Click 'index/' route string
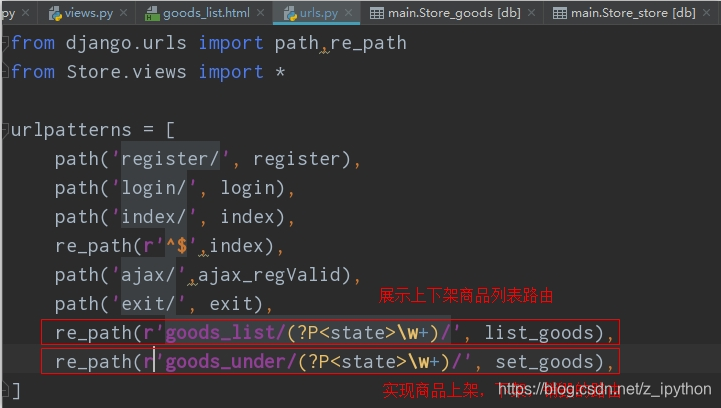Screen dimensions: 721x408 (154, 217)
